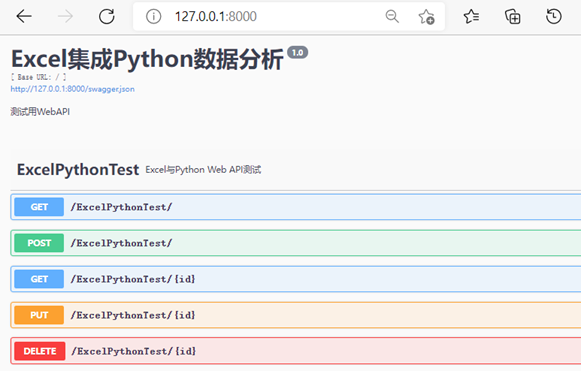581x371 pixels.
Task: Expand the POST /ExcelPythonTest/ operation
Action: point(296,243)
